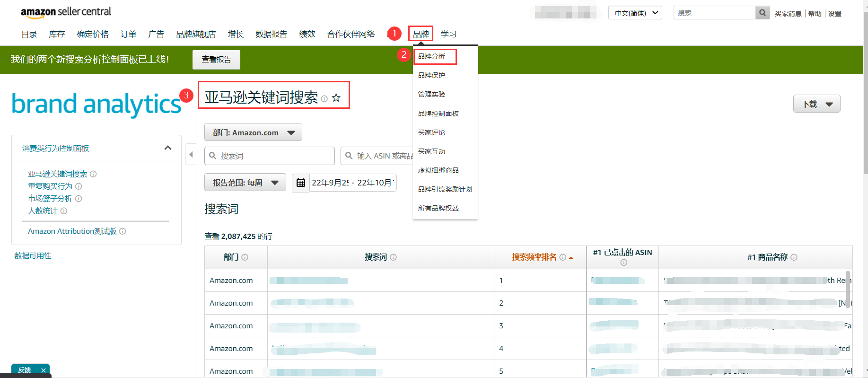The height and width of the screenshot is (378, 868).
Task: Collapse the left sidebar with arrow handle
Action: coord(191,154)
